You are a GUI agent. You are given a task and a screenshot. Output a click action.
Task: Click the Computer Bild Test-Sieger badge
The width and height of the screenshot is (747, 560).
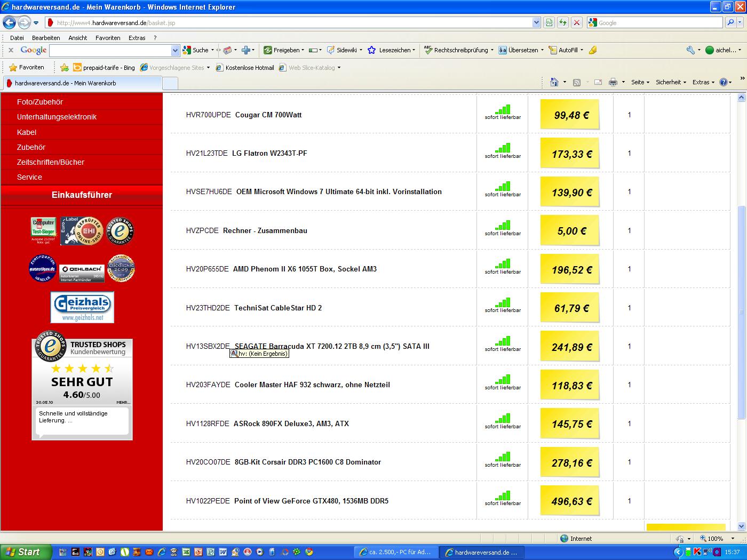click(43, 230)
